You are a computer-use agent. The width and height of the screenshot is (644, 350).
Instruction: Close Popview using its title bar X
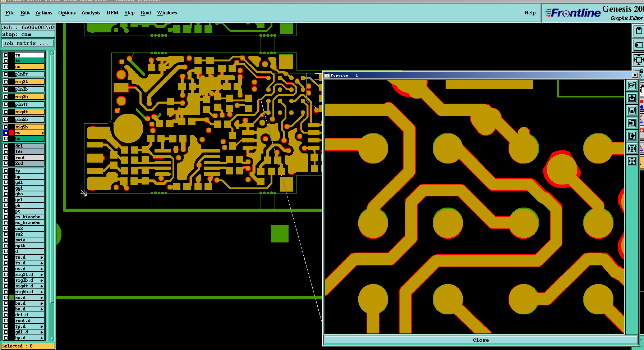click(x=635, y=75)
